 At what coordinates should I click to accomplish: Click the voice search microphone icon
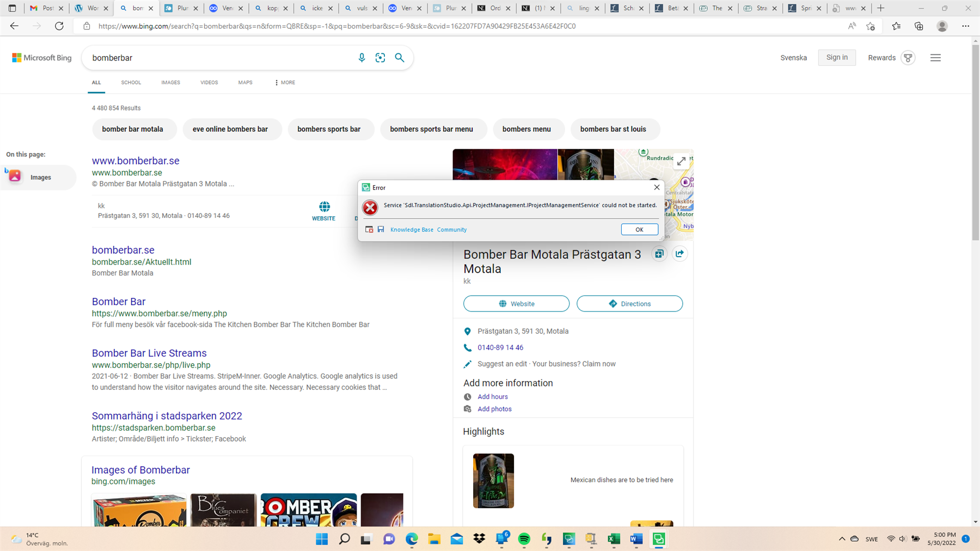(x=362, y=58)
